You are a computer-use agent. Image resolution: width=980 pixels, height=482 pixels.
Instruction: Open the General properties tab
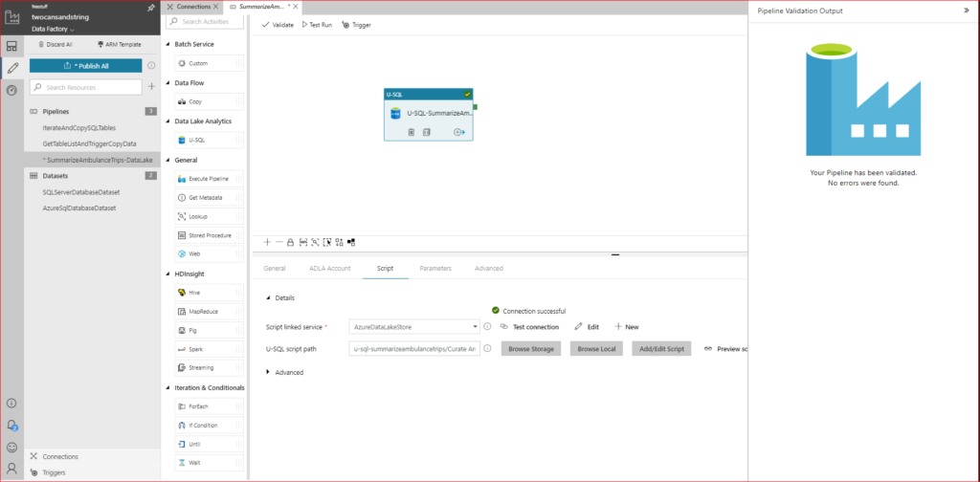point(275,268)
